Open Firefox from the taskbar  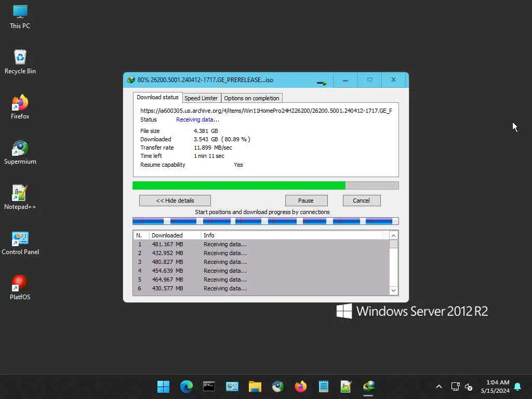click(x=301, y=387)
